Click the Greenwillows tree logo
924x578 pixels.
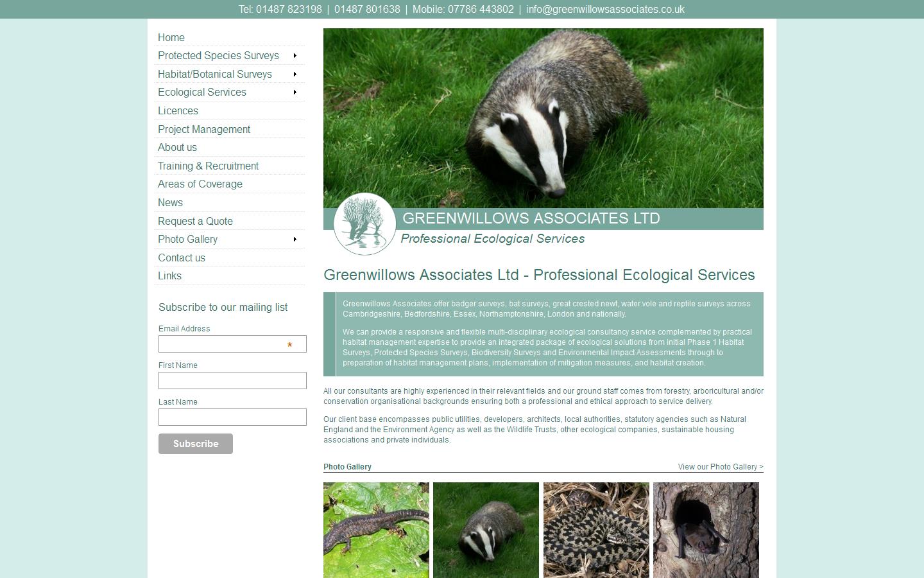364,223
